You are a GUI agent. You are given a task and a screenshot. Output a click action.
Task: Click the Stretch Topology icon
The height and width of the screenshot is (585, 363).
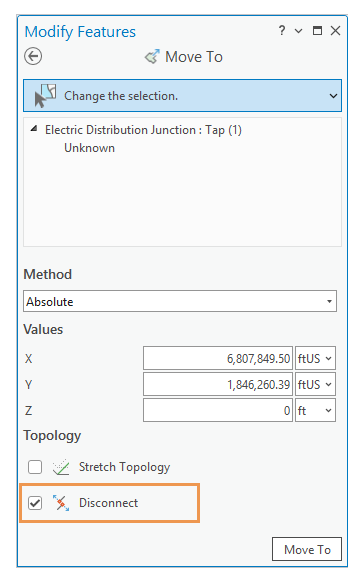click(61, 467)
